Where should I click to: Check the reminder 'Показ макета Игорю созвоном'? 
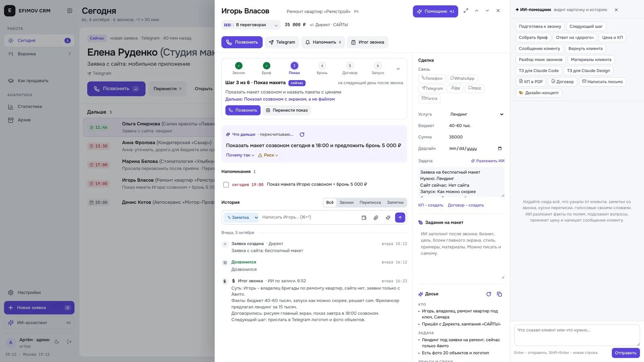[x=226, y=185]
